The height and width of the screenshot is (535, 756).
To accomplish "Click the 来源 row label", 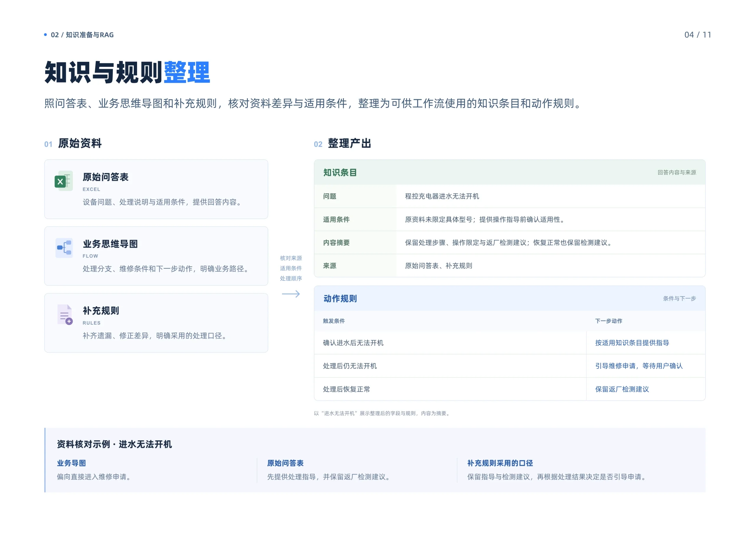I will pos(329,266).
